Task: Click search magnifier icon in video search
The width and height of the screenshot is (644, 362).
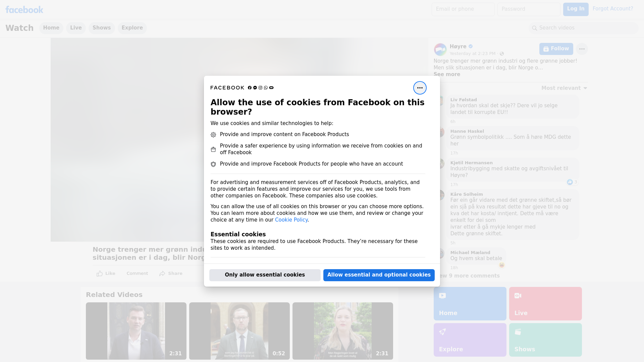Action: tap(534, 28)
